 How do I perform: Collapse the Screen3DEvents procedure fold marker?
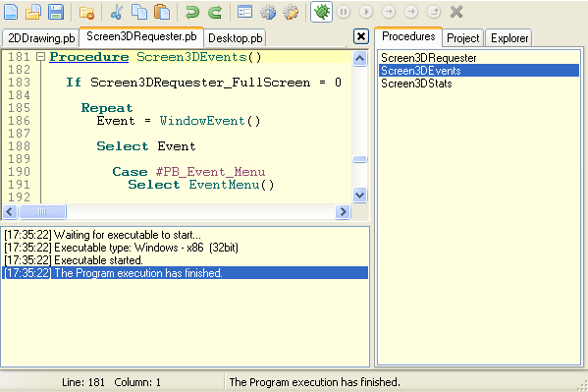click(40, 57)
